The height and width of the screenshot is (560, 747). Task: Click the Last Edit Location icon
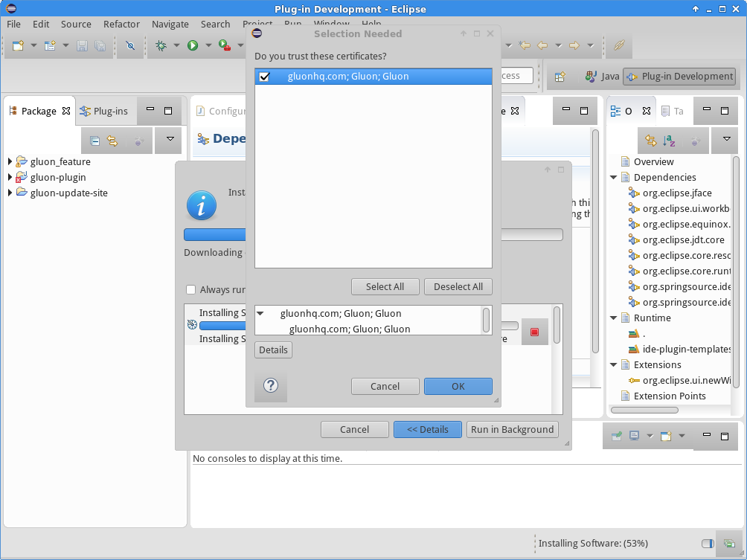click(x=525, y=45)
